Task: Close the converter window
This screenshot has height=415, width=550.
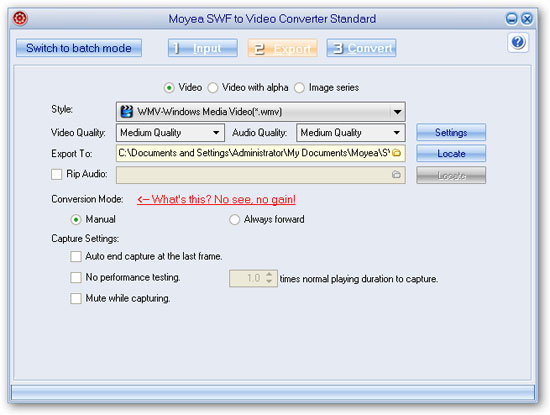Action: pyautogui.click(x=527, y=18)
